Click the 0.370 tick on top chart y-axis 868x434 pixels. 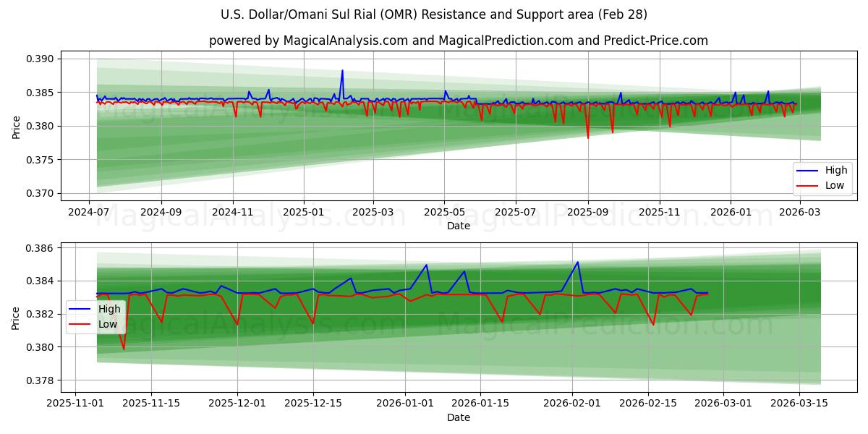[41, 193]
